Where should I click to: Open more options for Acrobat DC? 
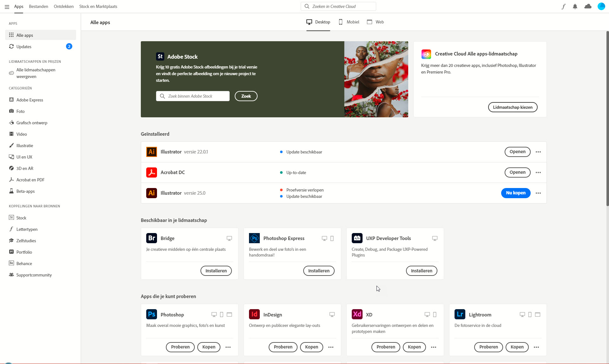pos(538,172)
